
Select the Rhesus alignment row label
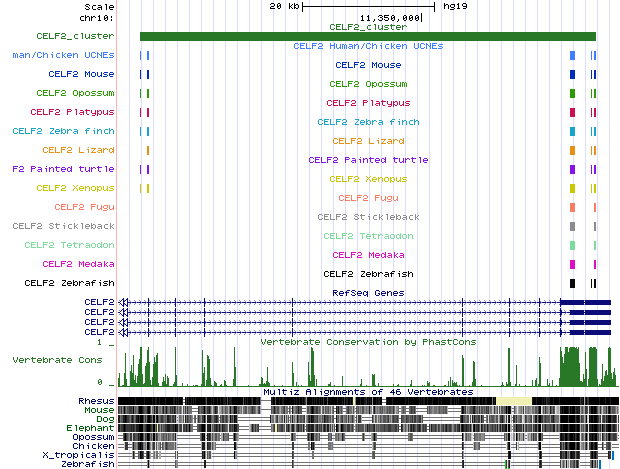point(96,401)
